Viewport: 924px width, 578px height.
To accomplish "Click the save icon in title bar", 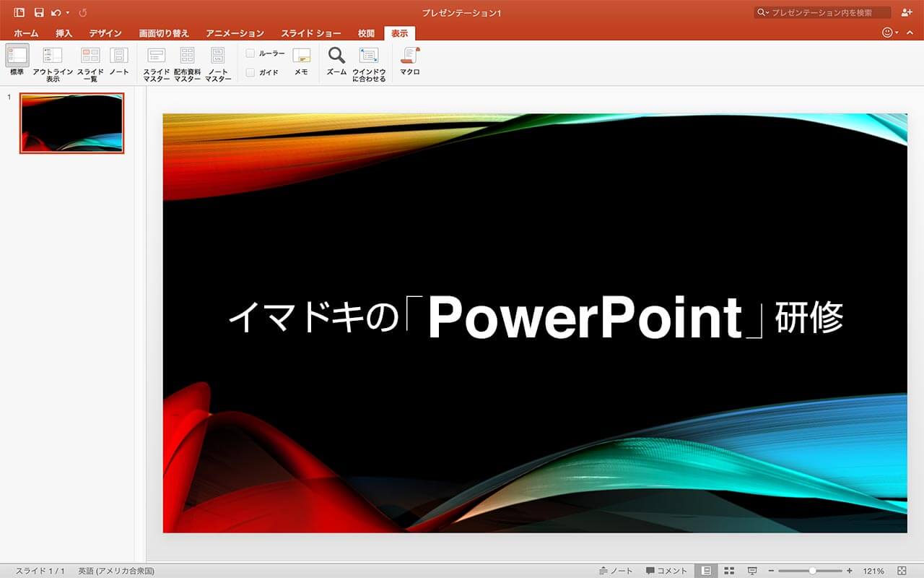I will (39, 13).
